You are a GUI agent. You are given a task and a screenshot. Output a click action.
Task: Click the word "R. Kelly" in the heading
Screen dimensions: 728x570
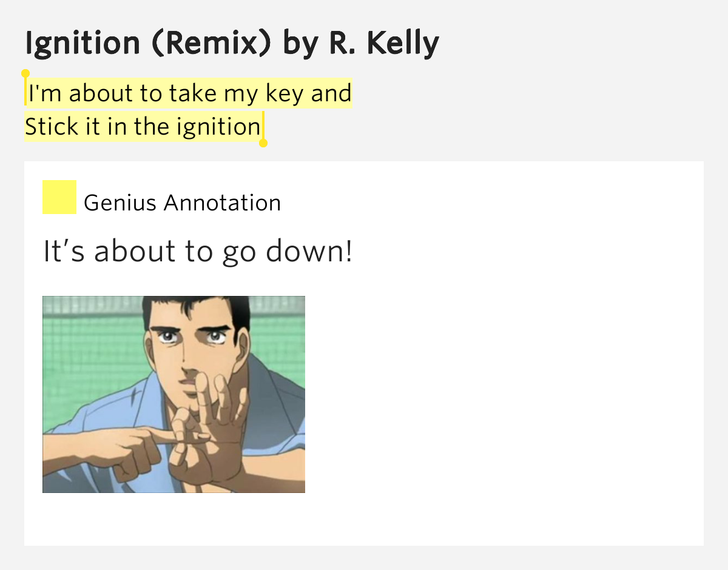coord(385,43)
